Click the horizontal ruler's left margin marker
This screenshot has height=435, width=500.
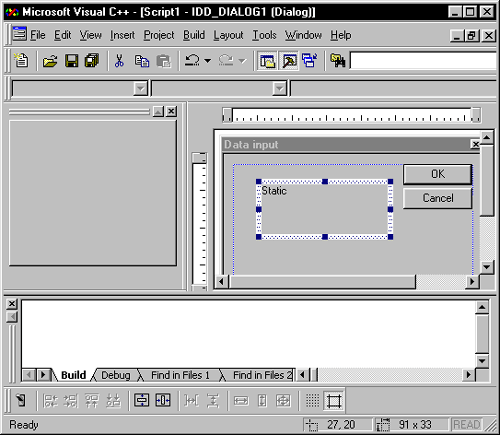(x=227, y=115)
